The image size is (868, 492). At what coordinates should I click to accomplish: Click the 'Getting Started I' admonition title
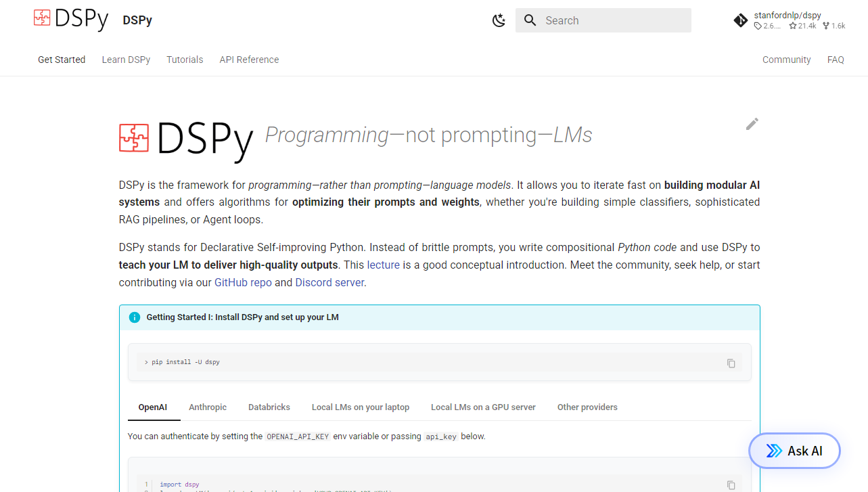coord(242,317)
